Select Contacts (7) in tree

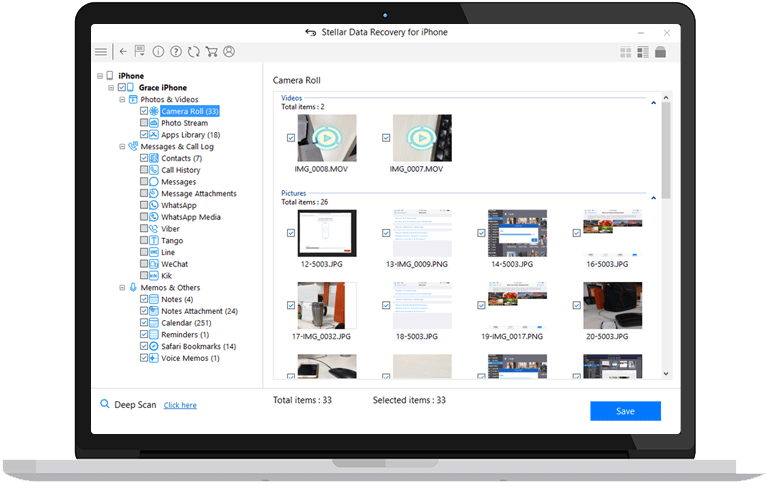click(182, 159)
